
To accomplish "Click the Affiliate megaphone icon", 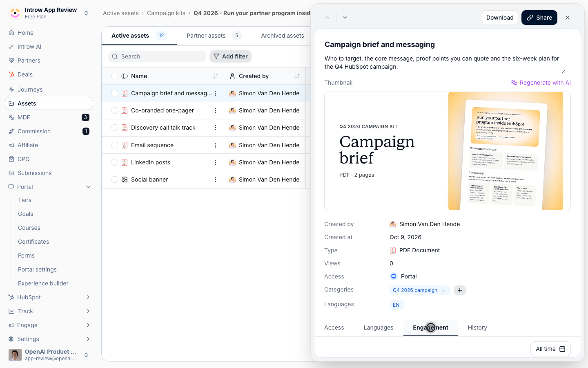I will coord(11,145).
